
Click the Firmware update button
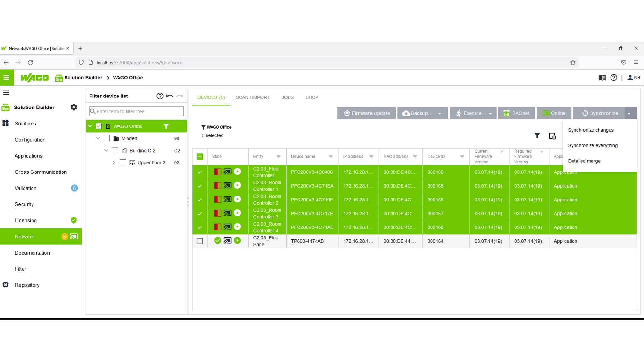pyautogui.click(x=366, y=113)
